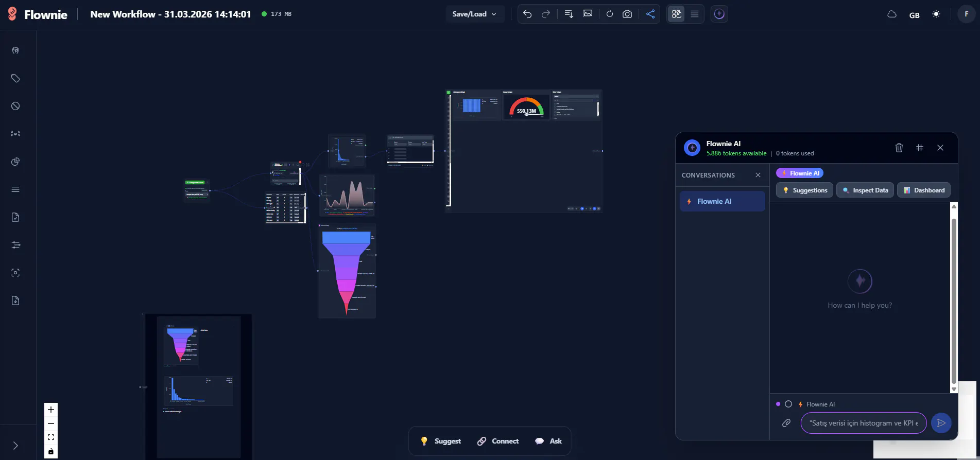Click the hash icon in Flownie AI panel

click(x=920, y=148)
